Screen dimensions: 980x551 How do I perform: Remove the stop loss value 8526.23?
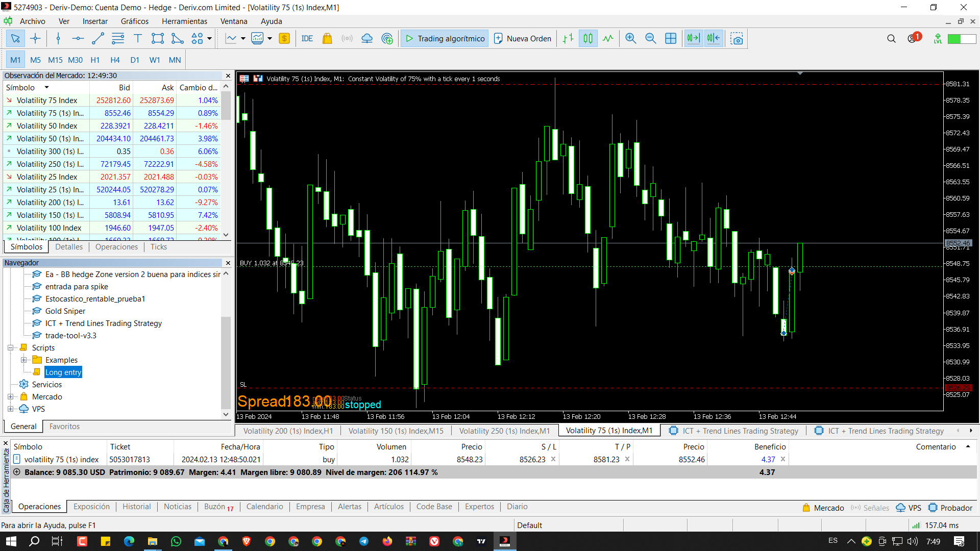pyautogui.click(x=553, y=460)
